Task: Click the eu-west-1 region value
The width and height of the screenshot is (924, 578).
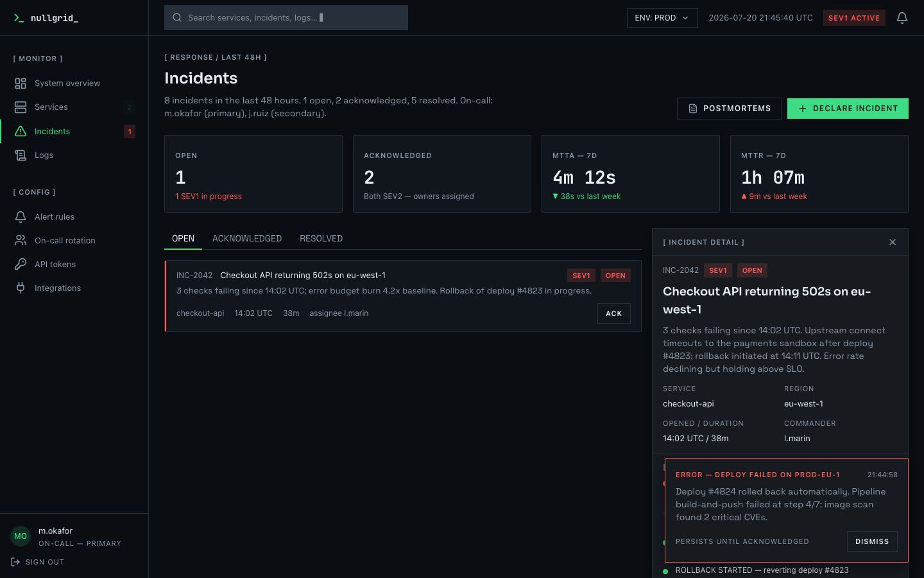Action: click(x=803, y=404)
